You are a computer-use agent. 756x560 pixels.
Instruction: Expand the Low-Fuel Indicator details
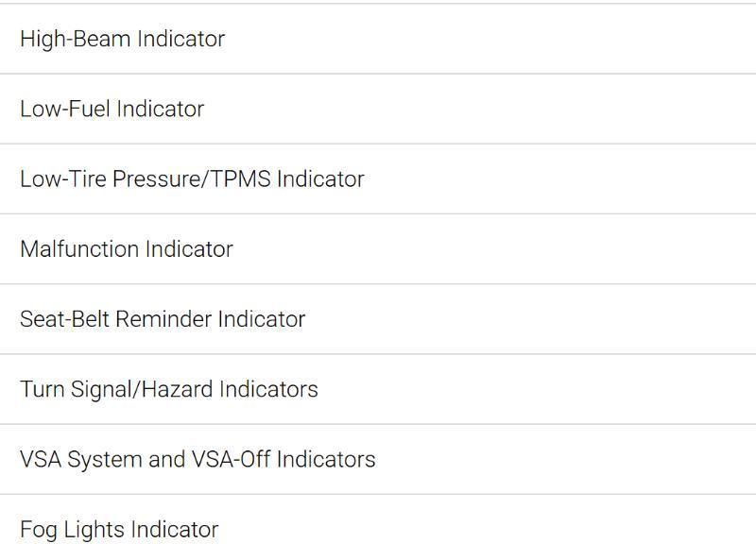[x=112, y=109]
